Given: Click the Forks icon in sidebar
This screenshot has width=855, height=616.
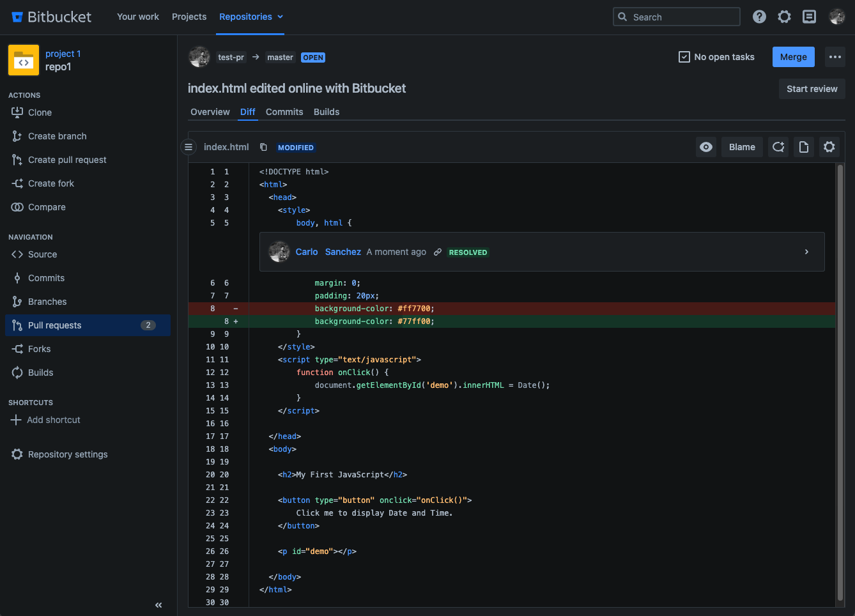Looking at the screenshot, I should 17,349.
